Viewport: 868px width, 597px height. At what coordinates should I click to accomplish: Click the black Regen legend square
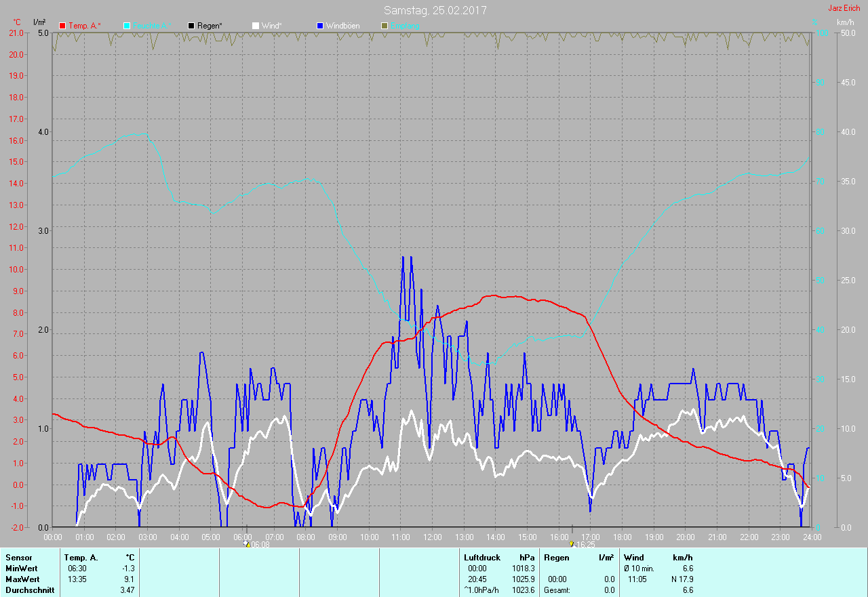click(x=191, y=26)
